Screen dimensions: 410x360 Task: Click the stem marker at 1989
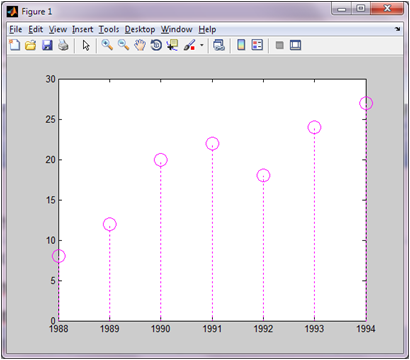click(110, 224)
